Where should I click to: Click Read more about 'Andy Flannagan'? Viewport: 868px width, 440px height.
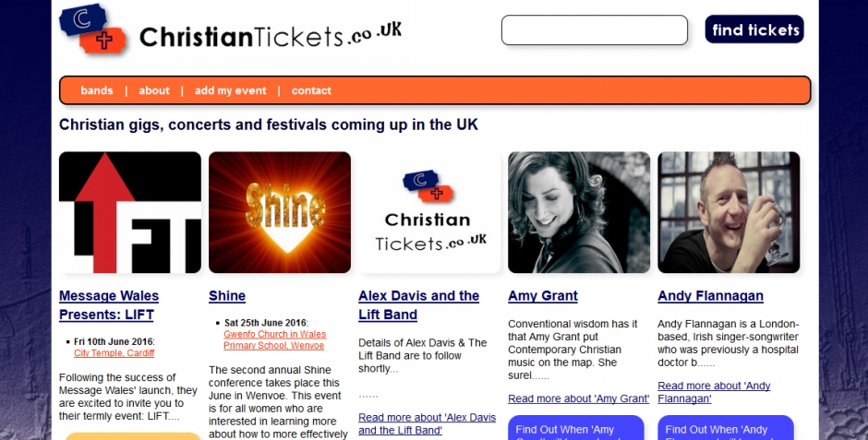(714, 392)
